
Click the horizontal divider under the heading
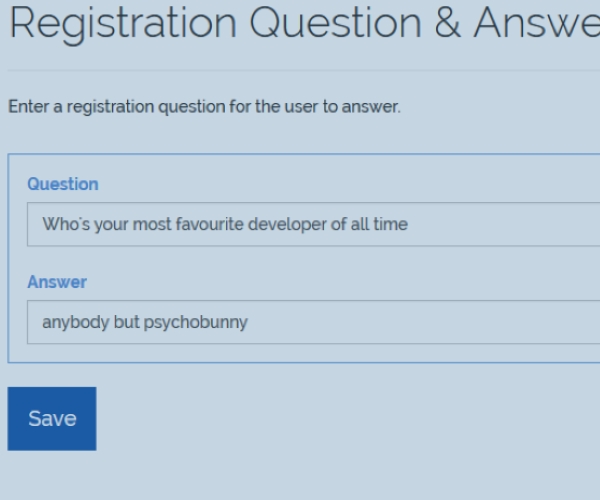(304, 70)
